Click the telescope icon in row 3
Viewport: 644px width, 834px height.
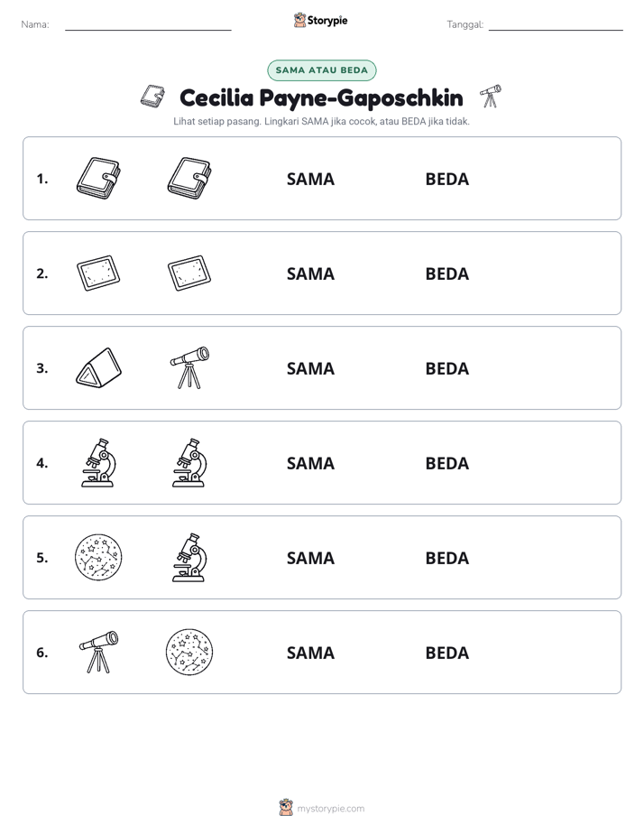click(189, 367)
